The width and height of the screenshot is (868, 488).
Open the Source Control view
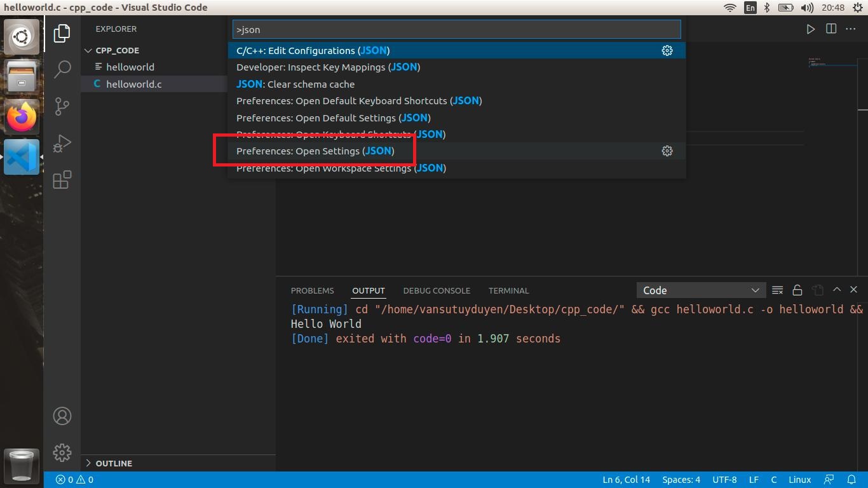(62, 106)
